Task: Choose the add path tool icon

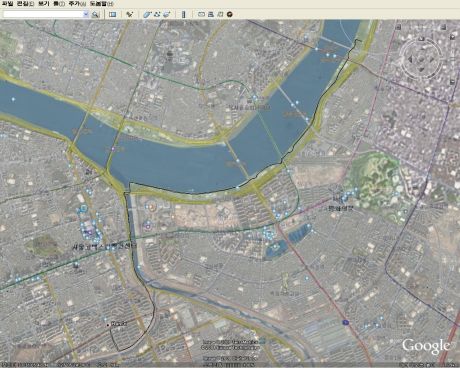Action: (157, 14)
